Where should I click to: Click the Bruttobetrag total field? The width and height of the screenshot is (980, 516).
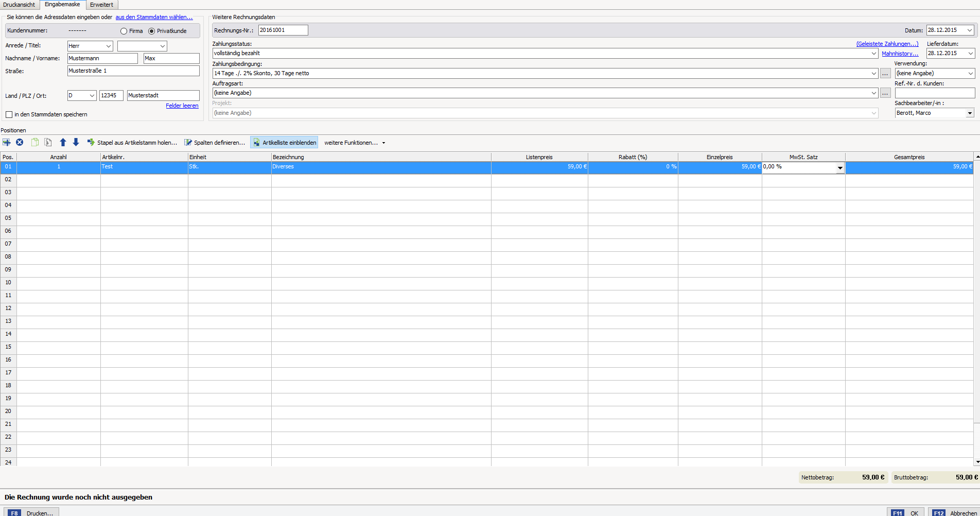tap(936, 477)
